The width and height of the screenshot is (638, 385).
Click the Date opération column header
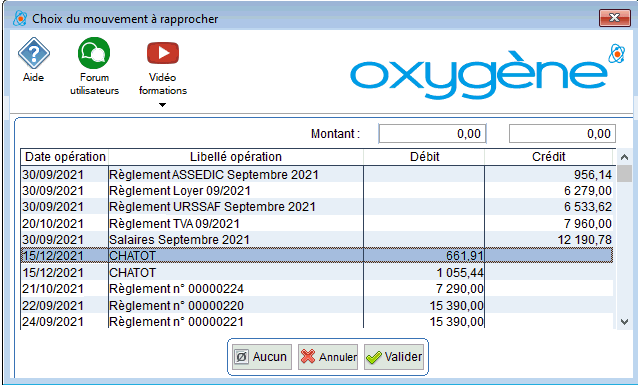coord(65,157)
